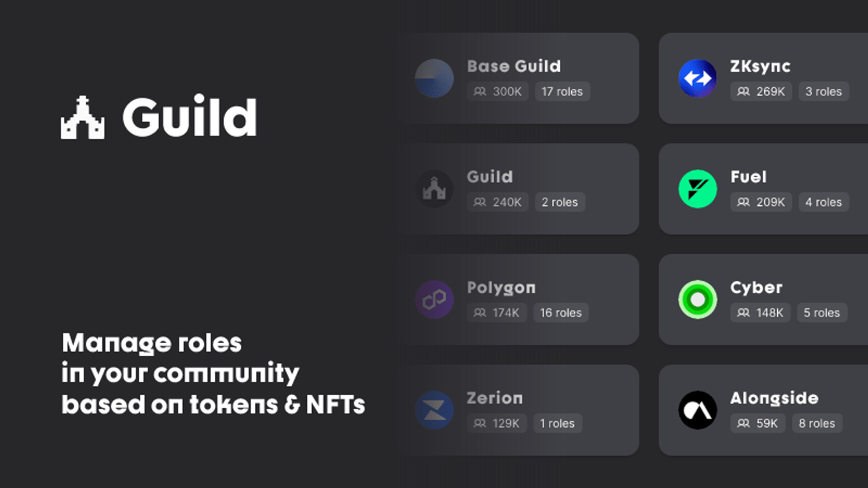This screenshot has width=868, height=488.
Task: Select the 17 roles badge
Action: 562,91
